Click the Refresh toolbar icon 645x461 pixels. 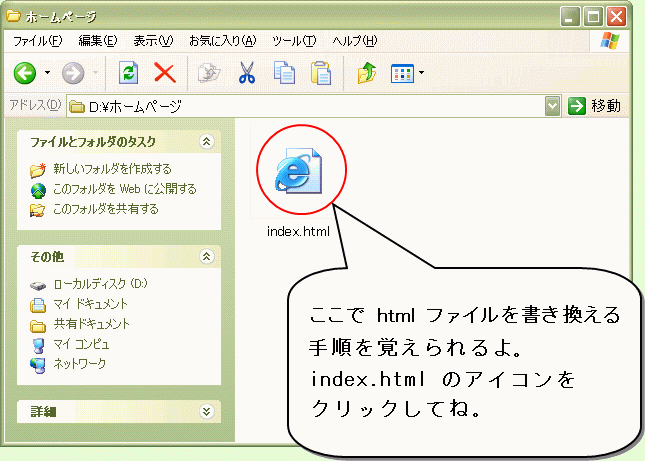[128, 73]
